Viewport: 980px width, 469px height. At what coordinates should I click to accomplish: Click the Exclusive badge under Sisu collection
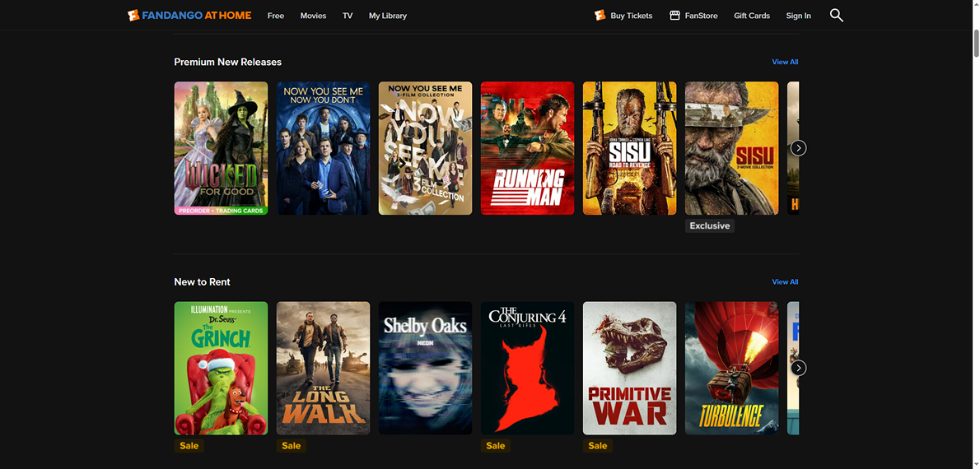[x=709, y=225]
